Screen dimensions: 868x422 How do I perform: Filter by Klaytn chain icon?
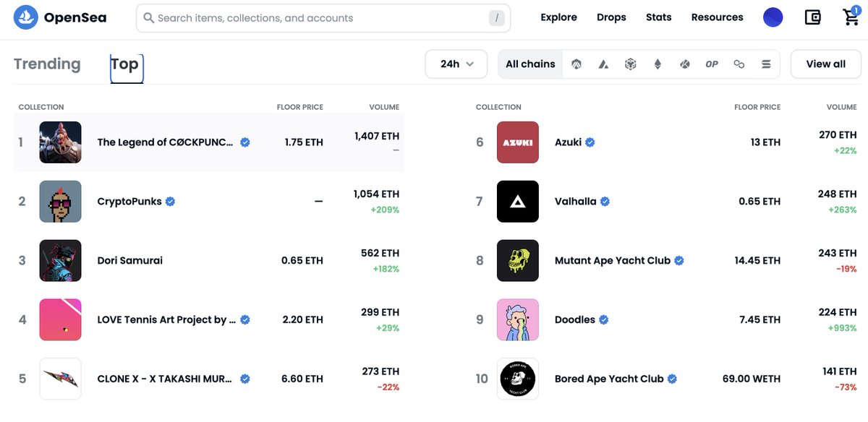click(685, 64)
